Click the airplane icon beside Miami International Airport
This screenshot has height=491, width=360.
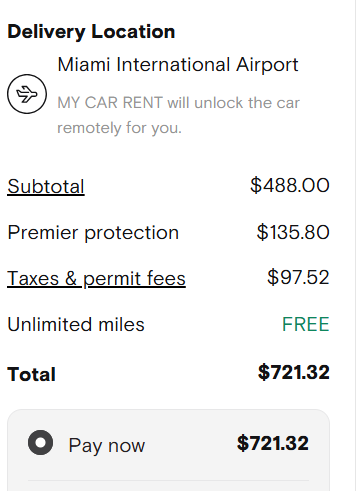[27, 94]
